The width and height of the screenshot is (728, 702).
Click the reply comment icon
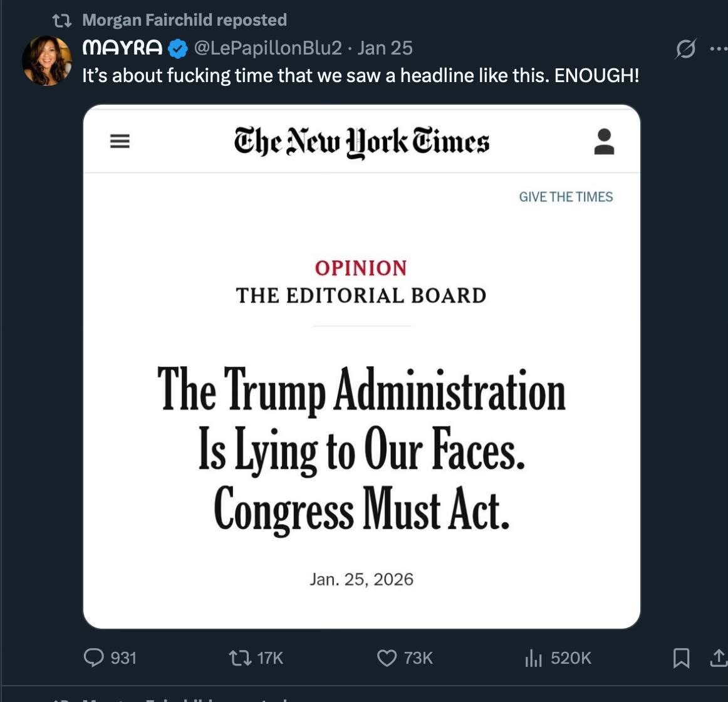pyautogui.click(x=93, y=657)
